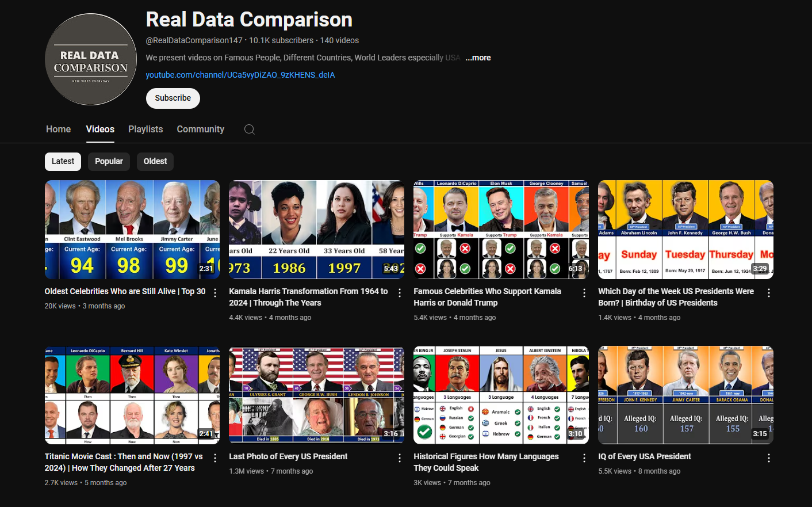The width and height of the screenshot is (812, 507).
Task: Open the channel search magnifier icon
Action: point(250,129)
